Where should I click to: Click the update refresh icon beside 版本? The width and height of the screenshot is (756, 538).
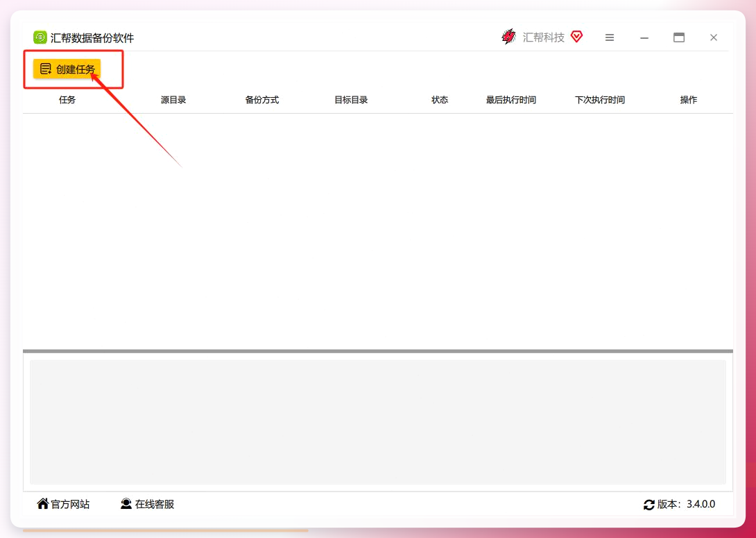tap(649, 505)
